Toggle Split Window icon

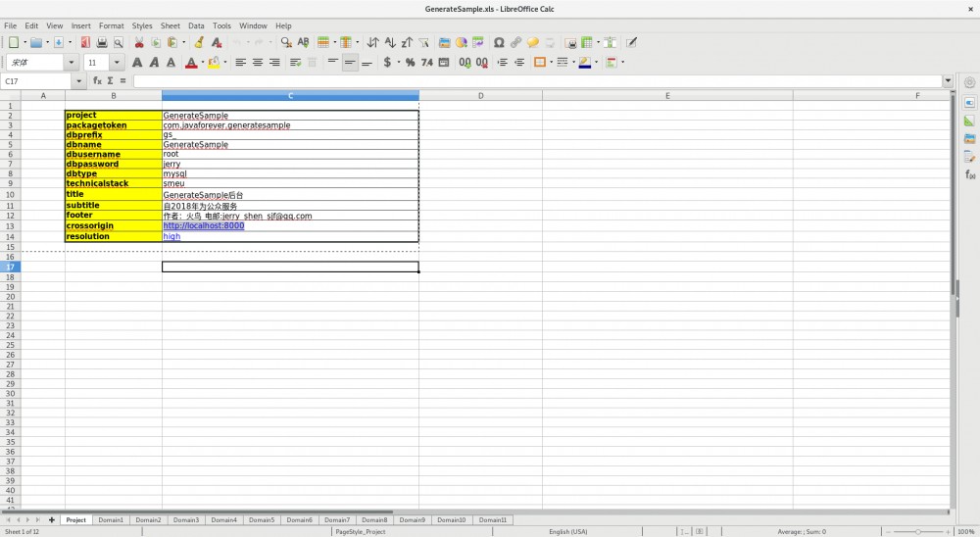coord(610,42)
